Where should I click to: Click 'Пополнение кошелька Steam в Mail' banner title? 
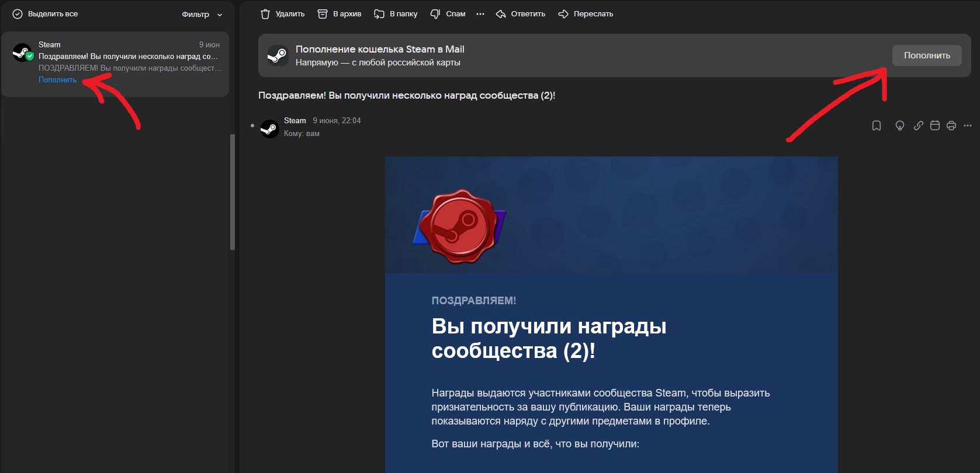pos(380,49)
